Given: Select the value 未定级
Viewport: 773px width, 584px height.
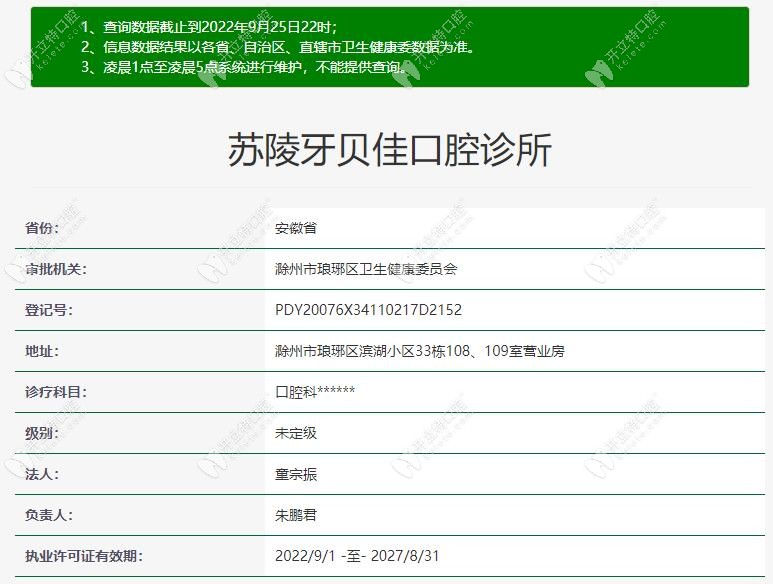Looking at the screenshot, I should point(296,433).
